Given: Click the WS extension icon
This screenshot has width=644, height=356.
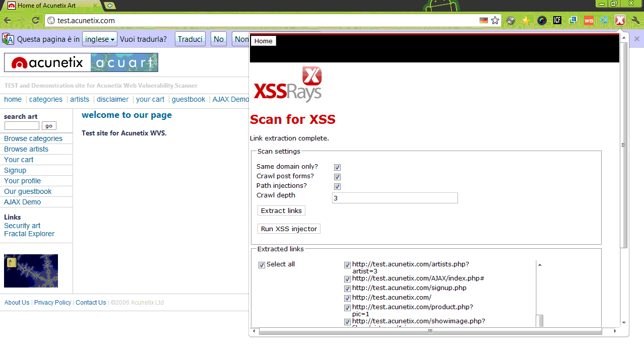Looking at the screenshot, I should coord(589,21).
